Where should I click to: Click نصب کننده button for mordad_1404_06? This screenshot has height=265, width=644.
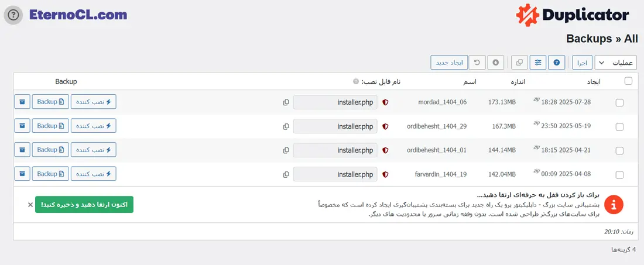click(94, 102)
